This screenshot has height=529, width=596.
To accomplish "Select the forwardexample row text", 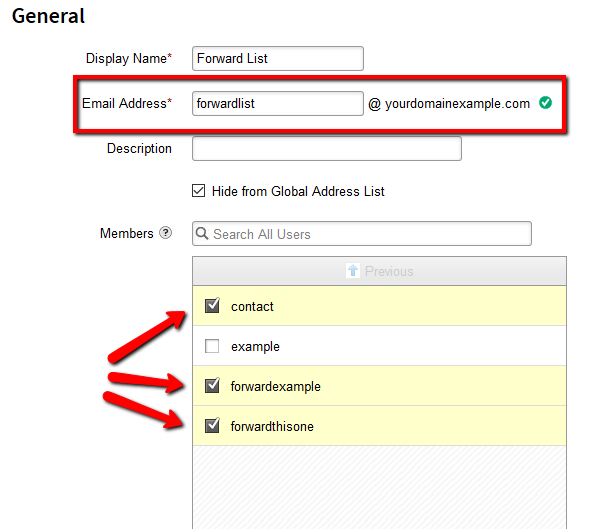I will pyautogui.click(x=276, y=386).
